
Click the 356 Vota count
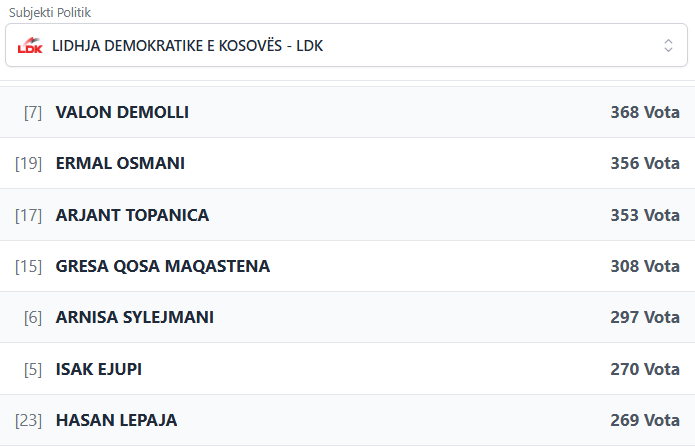pos(644,163)
